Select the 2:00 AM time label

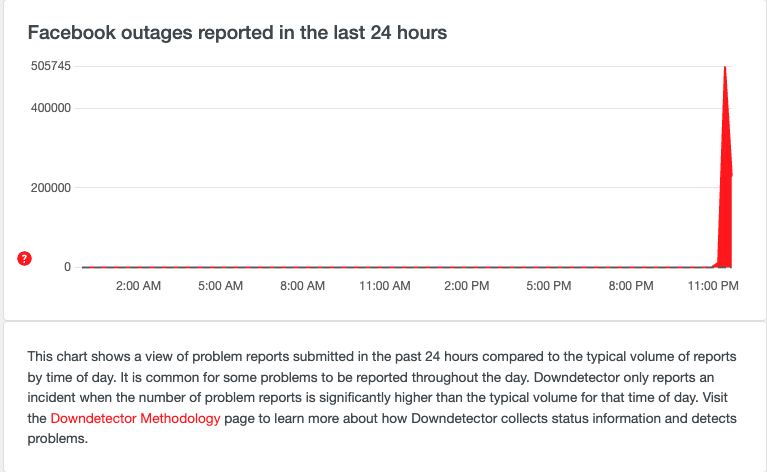[x=139, y=286]
